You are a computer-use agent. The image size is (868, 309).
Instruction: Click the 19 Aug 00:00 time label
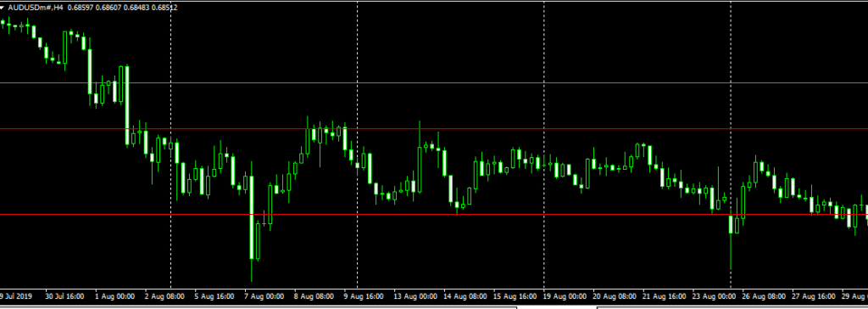pos(565,296)
